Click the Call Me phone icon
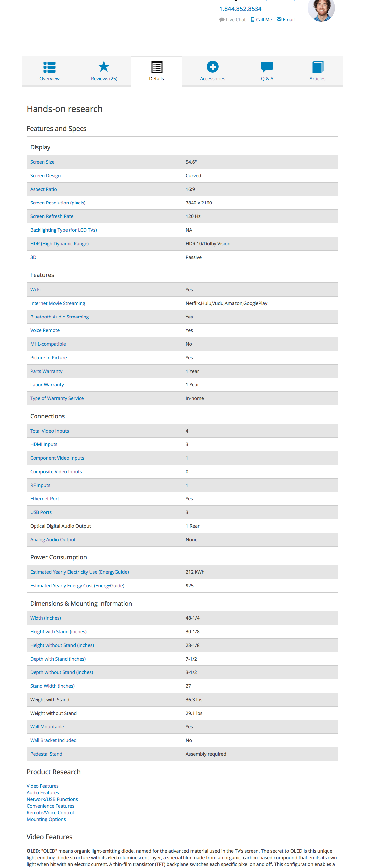Viewport: 365px width, 868px height. pos(252,19)
